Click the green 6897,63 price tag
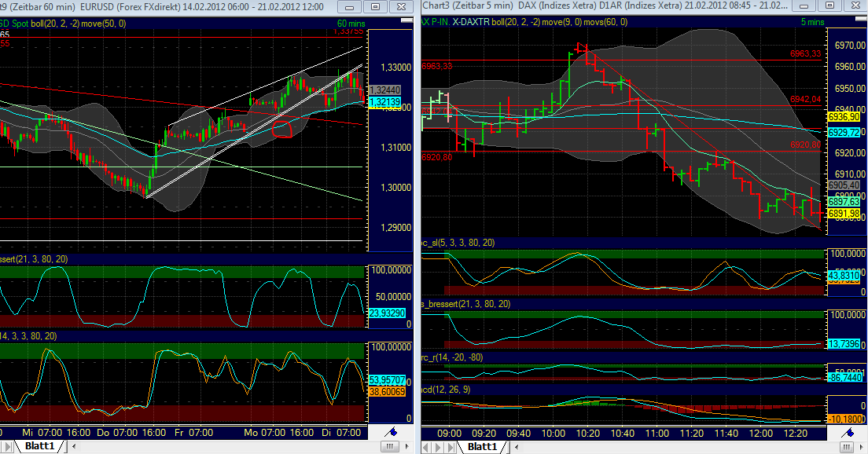This screenshot has height=454, width=868. [844, 203]
